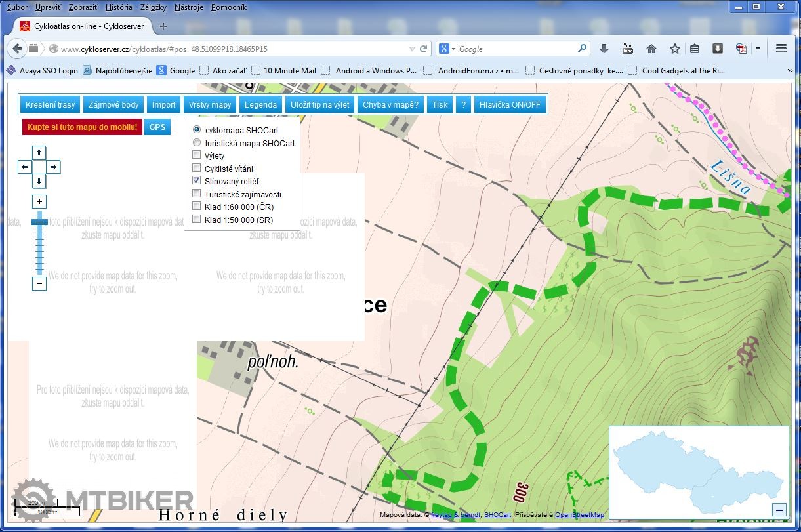The width and height of the screenshot is (801, 532).
Task: Pan the map left with the arrow
Action: [x=24, y=167]
